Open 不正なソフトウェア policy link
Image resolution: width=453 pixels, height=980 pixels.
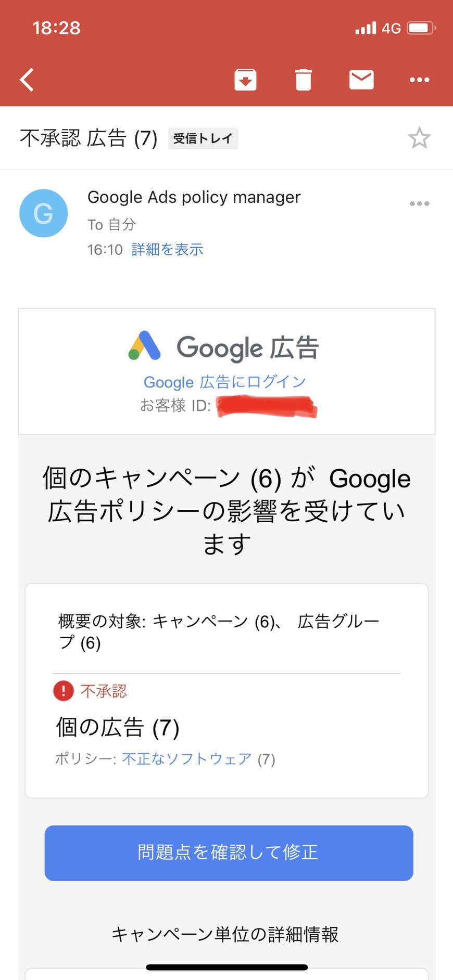(187, 759)
